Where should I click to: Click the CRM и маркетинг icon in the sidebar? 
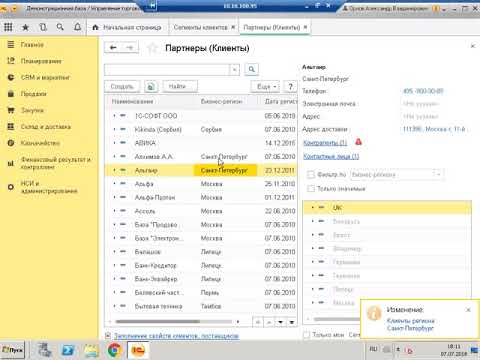[11, 77]
